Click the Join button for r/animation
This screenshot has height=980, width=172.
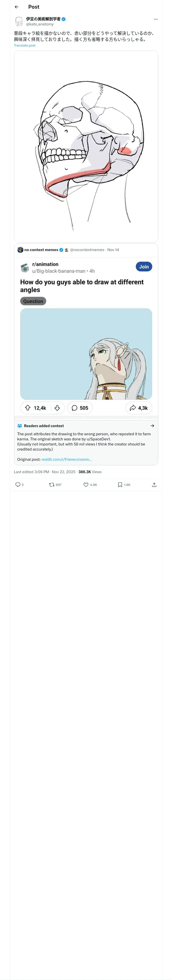coord(143,267)
